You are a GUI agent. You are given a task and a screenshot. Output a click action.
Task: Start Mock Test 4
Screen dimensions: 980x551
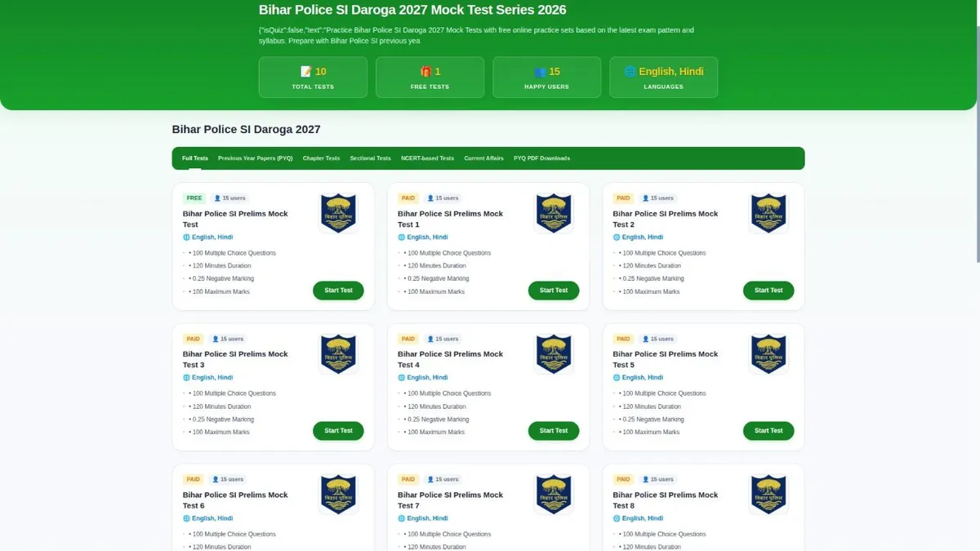tap(554, 431)
